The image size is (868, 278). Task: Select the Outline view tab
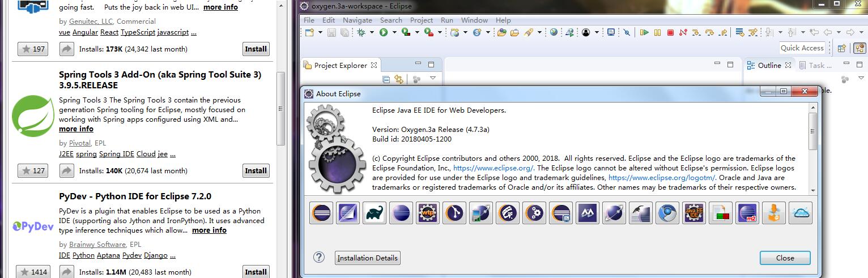(769, 65)
